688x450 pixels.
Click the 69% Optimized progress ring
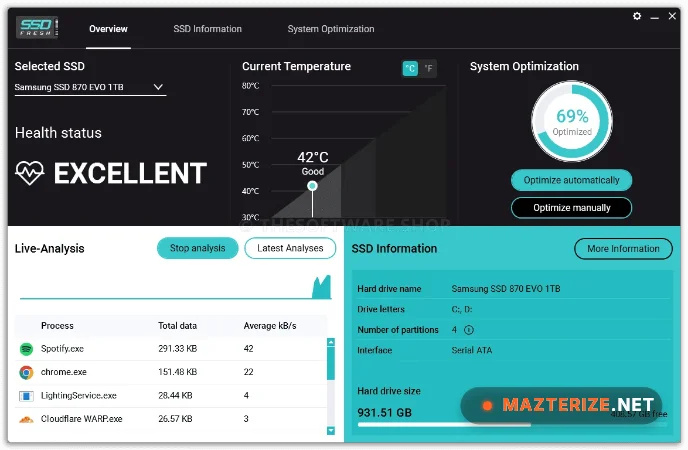(572, 121)
